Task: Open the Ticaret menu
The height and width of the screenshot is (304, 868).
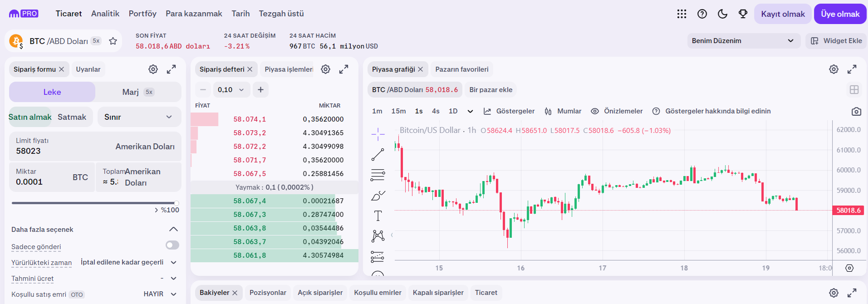Action: pyautogui.click(x=69, y=14)
